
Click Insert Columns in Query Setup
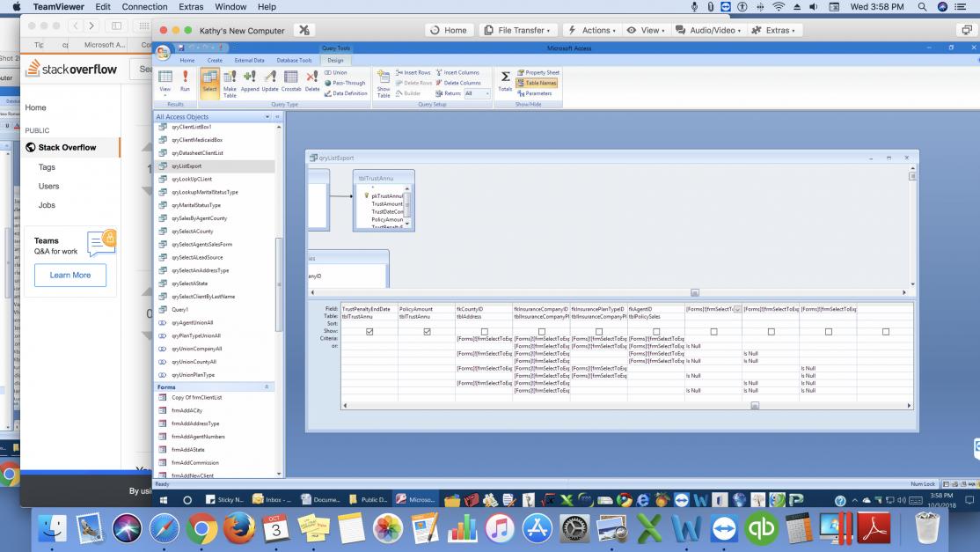click(458, 72)
